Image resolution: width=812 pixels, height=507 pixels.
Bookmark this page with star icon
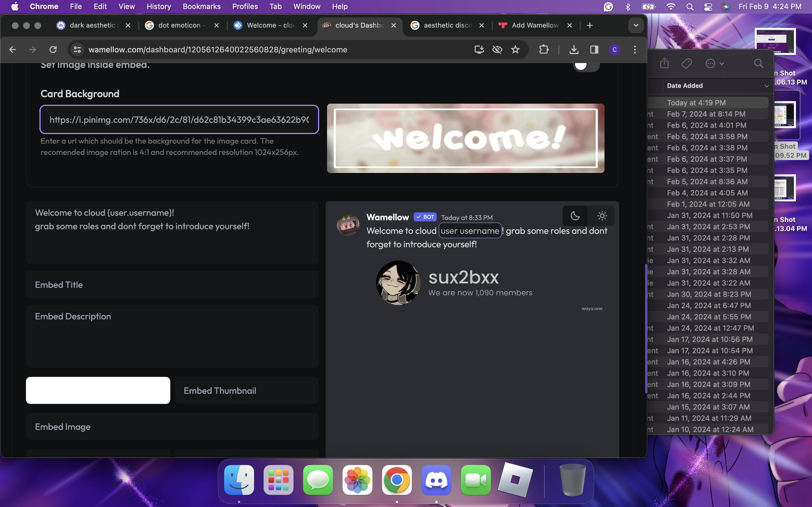click(x=515, y=50)
